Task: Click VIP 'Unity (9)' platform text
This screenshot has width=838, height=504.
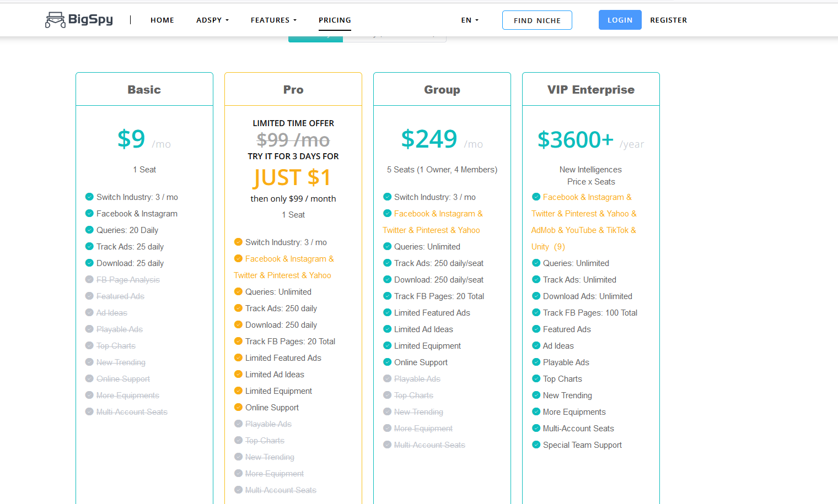Action: tap(548, 247)
